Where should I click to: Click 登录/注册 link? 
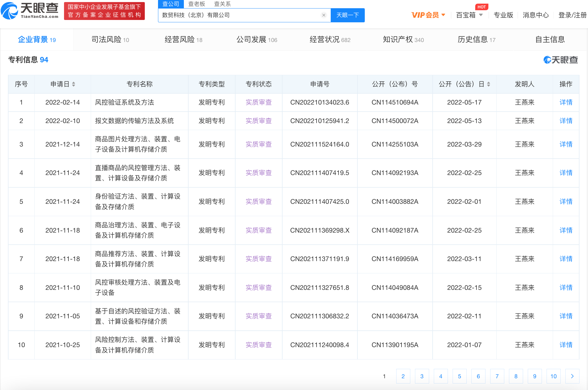[572, 15]
